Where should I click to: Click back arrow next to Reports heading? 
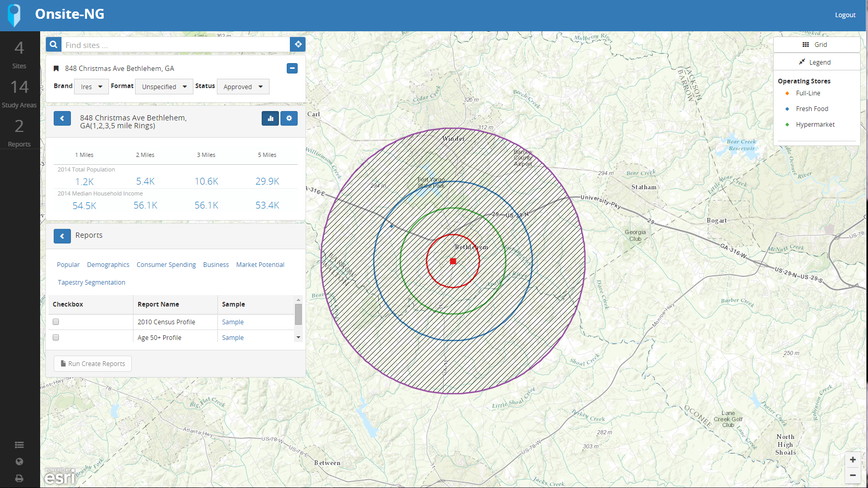click(62, 236)
